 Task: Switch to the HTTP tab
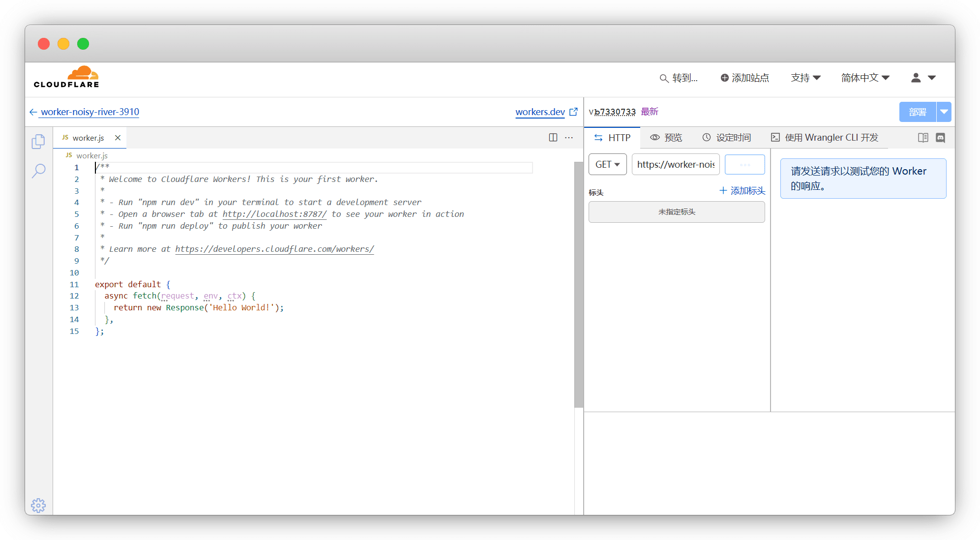tap(612, 138)
